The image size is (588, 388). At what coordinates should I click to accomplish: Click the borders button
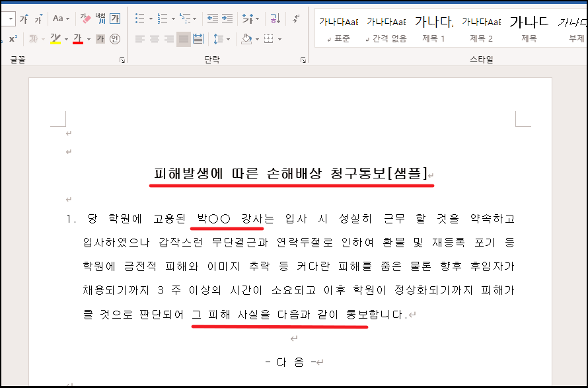click(268, 38)
